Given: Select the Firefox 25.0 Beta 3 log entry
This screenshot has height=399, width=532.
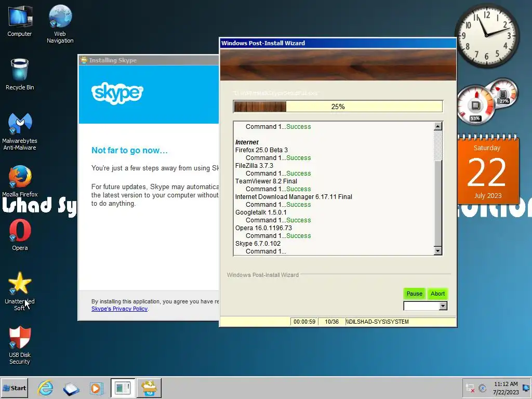Looking at the screenshot, I should pos(262,150).
